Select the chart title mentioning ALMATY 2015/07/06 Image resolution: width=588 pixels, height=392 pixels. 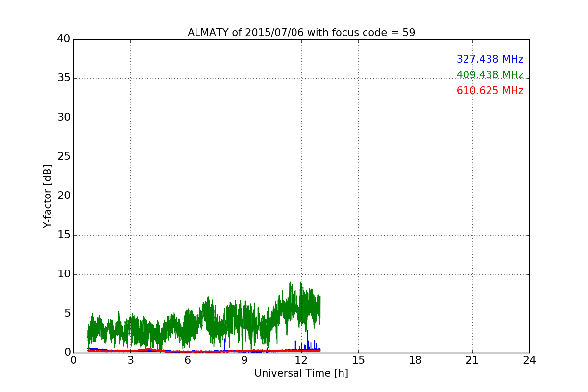point(301,33)
